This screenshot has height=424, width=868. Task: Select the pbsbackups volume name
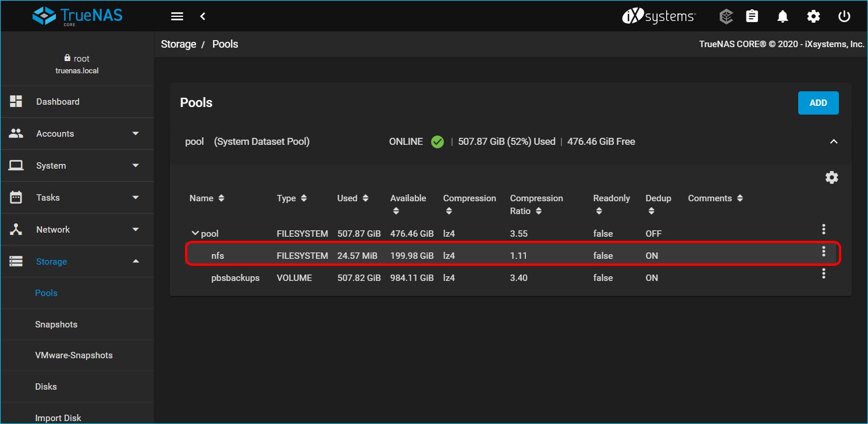click(235, 278)
